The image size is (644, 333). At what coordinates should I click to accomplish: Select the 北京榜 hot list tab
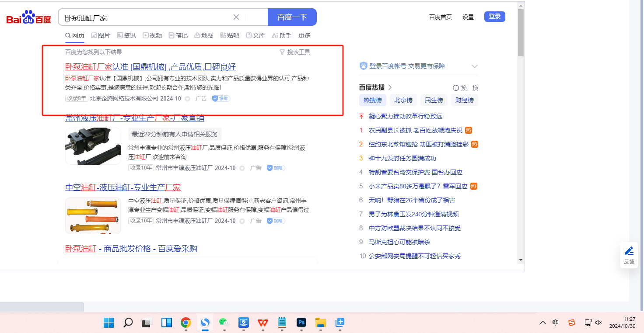click(403, 100)
